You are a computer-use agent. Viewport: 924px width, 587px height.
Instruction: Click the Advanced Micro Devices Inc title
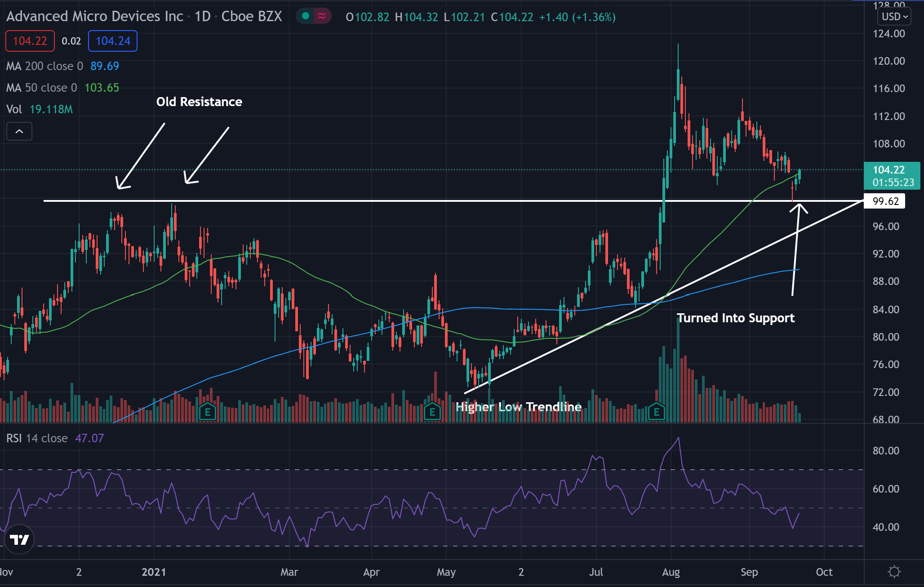(x=95, y=17)
